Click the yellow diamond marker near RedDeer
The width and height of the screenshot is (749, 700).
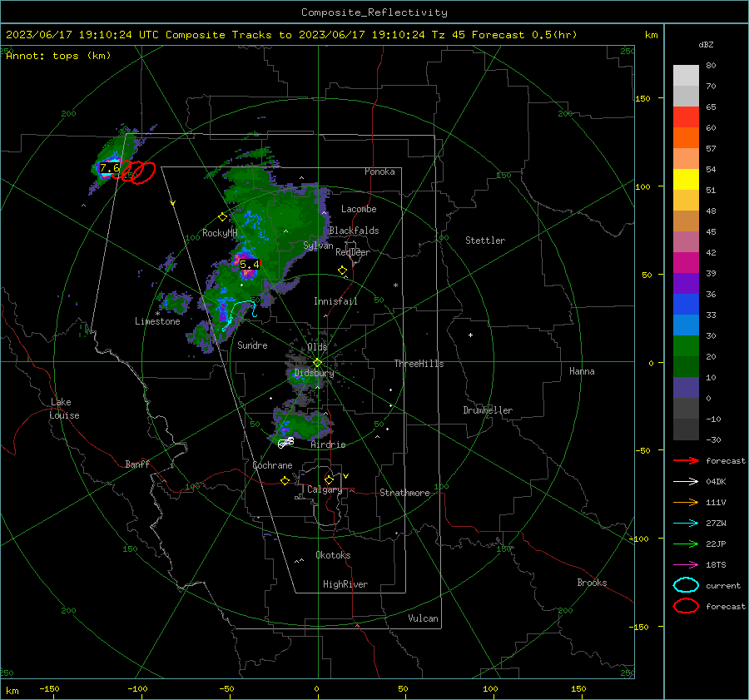click(x=342, y=271)
